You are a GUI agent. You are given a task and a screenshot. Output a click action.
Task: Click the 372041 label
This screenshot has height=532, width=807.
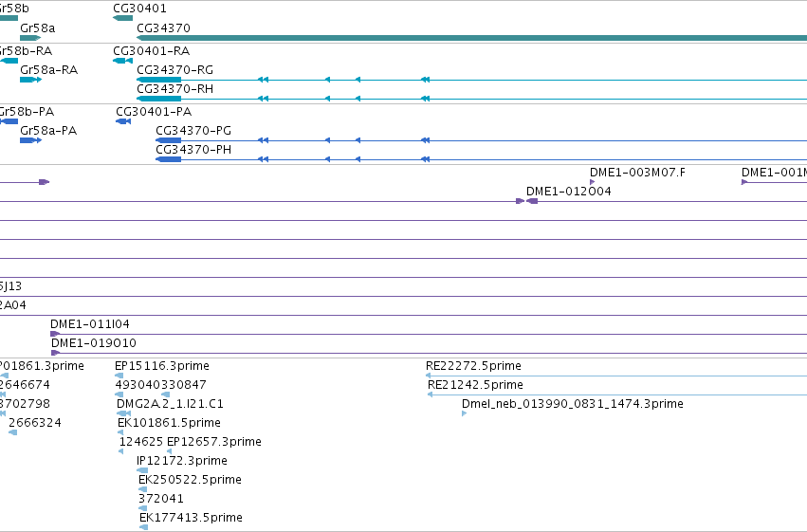[x=160, y=498]
